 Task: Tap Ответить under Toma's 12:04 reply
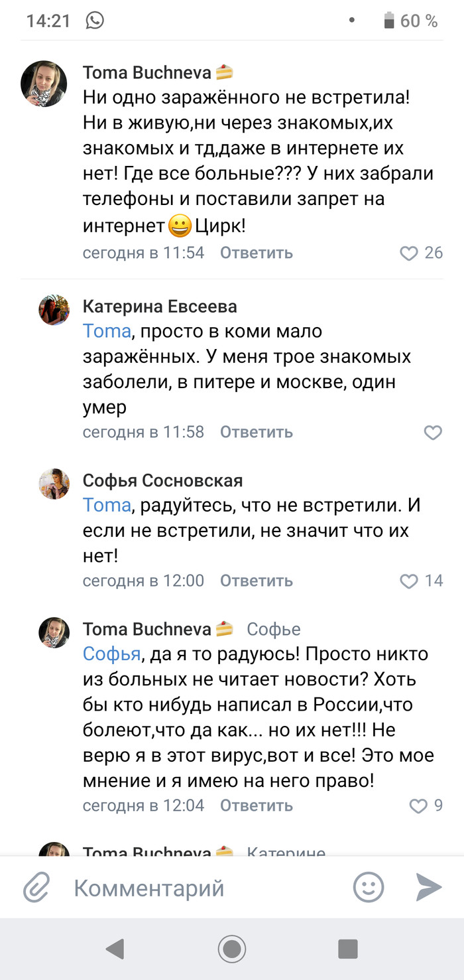click(x=256, y=806)
